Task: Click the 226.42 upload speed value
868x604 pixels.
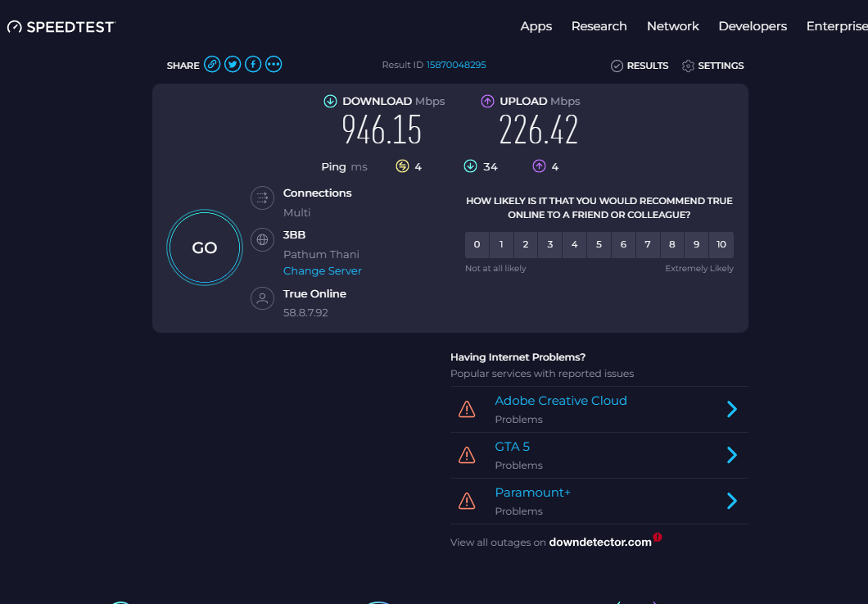Action: [x=539, y=129]
